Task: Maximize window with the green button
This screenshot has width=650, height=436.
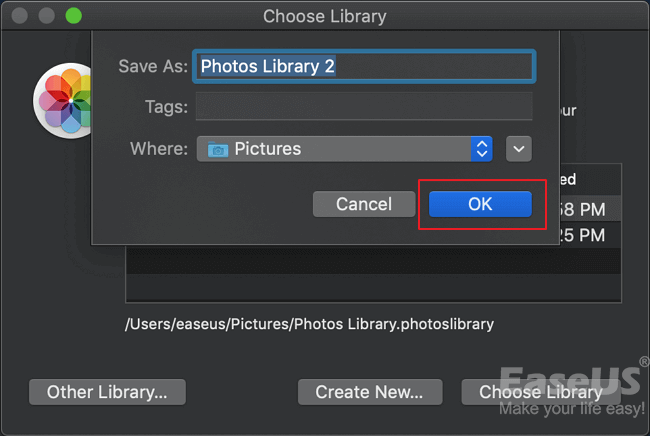Action: tap(73, 16)
